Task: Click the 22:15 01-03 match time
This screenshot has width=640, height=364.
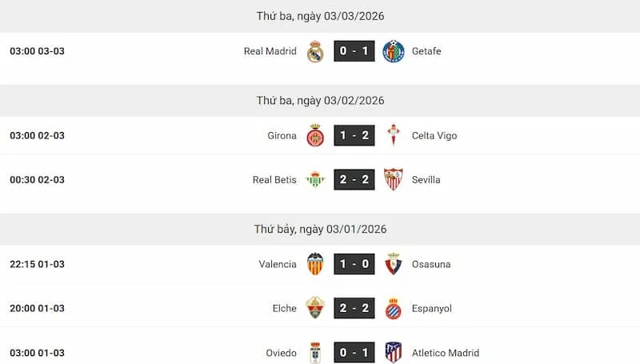Action: coord(37,265)
